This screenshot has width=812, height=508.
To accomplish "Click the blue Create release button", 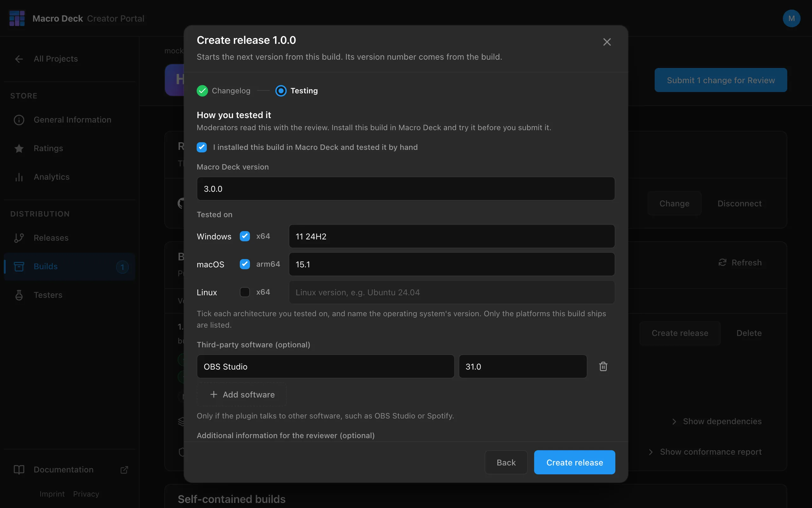I will (x=574, y=462).
